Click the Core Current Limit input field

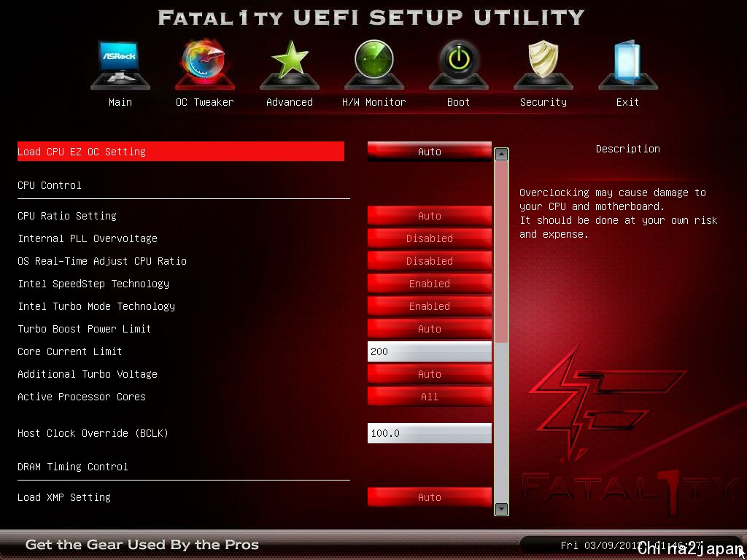click(429, 351)
